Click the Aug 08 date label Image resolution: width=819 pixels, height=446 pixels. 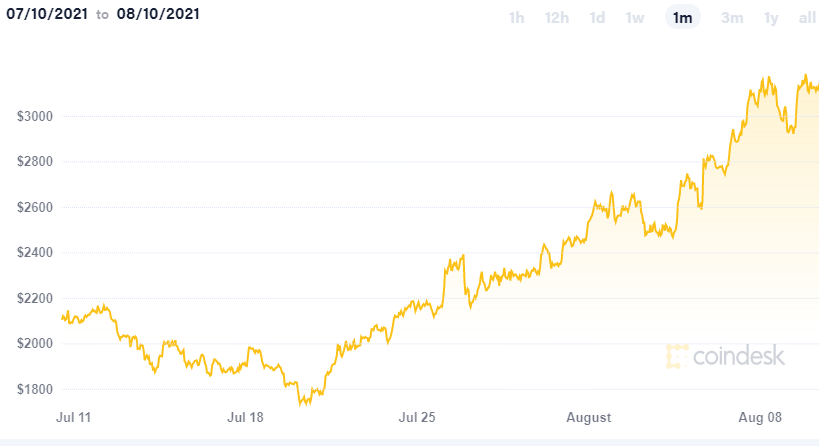(759, 416)
